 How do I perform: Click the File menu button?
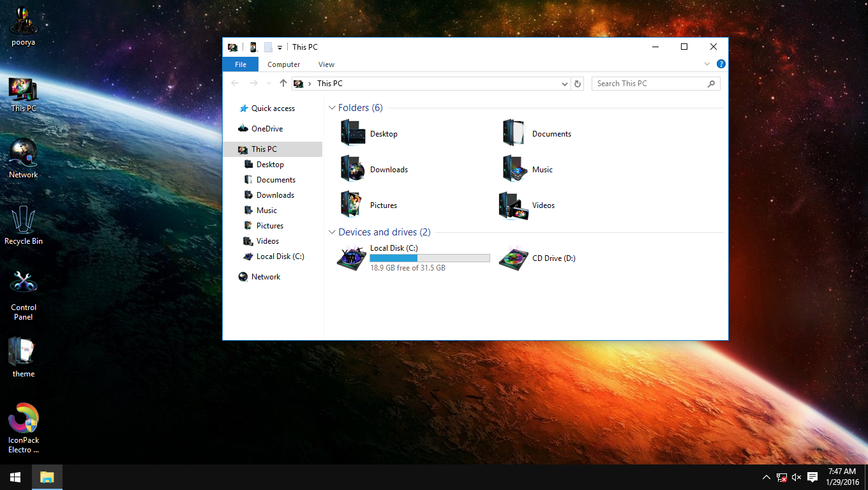241,64
